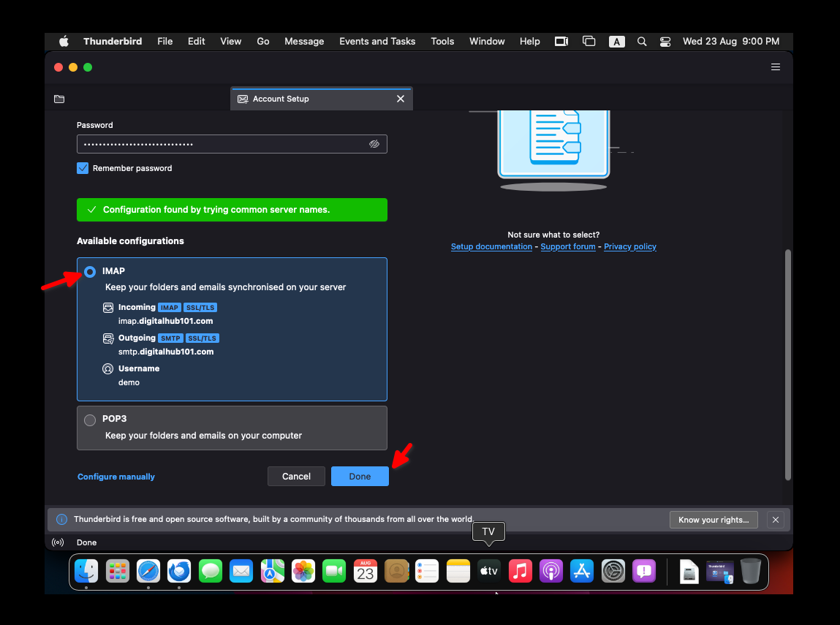Click into the Password field
This screenshot has width=840, height=625.
click(x=232, y=144)
